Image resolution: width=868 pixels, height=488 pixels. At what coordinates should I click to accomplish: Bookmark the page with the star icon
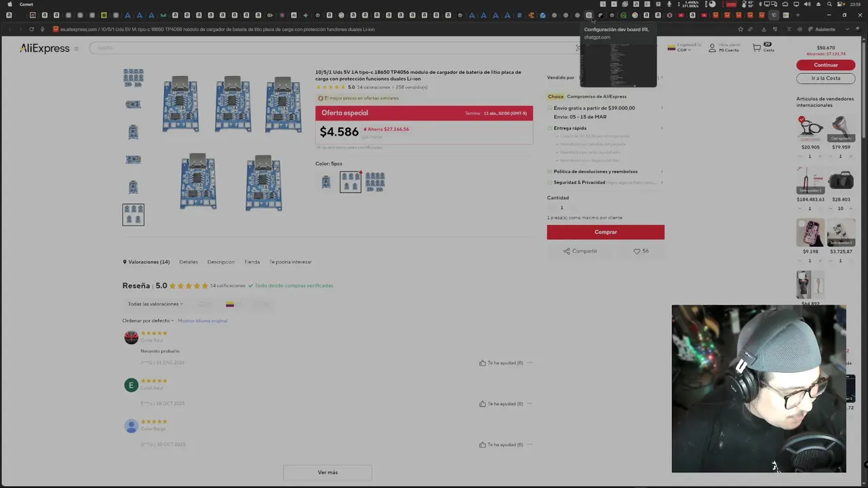click(740, 29)
